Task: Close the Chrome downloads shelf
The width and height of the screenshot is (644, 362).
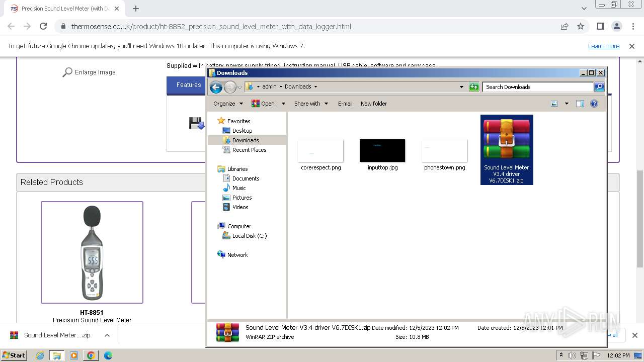Action: point(634,335)
